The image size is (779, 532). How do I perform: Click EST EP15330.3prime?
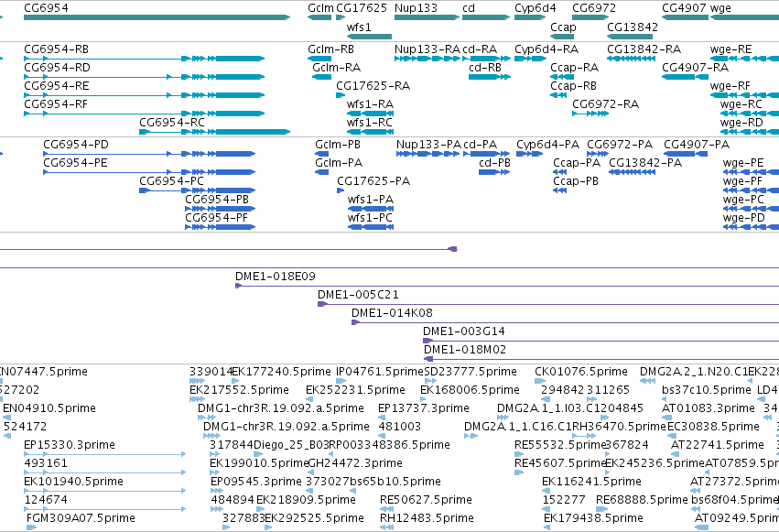tap(105, 454)
